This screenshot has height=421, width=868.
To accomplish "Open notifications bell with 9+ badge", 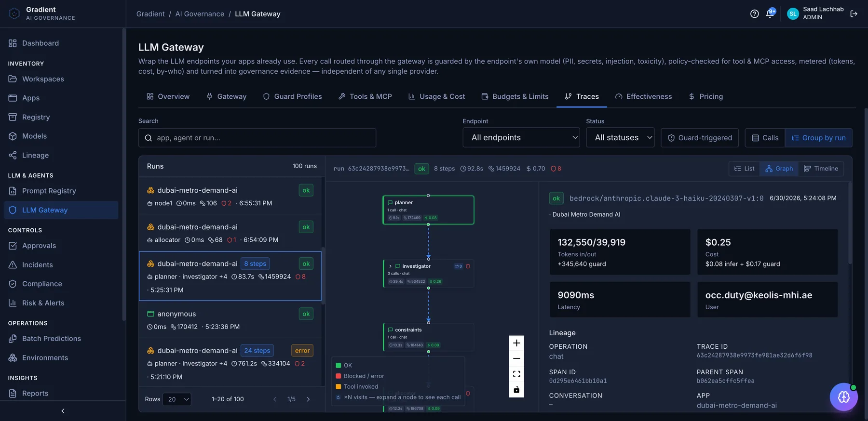I will pos(771,13).
